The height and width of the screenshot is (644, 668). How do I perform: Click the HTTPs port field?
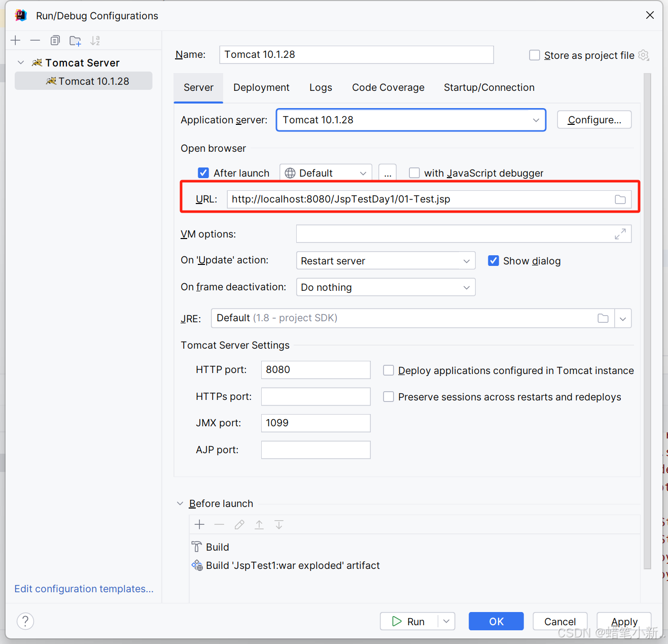315,396
